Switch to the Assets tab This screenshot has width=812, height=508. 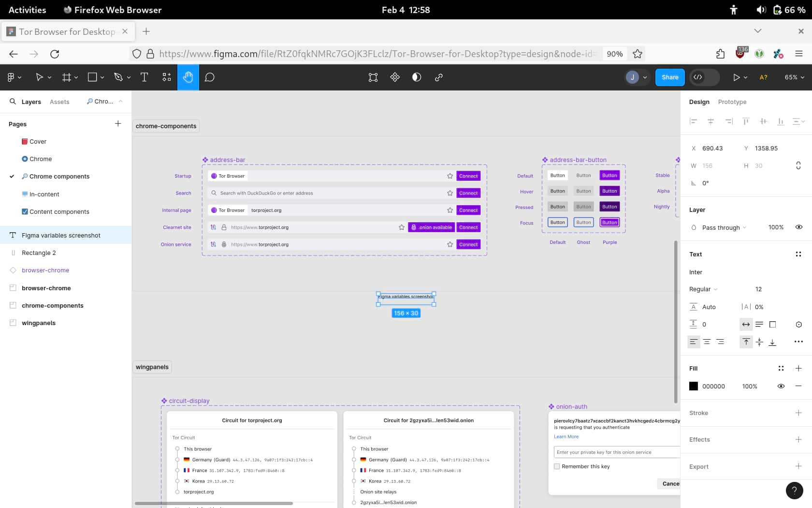click(59, 102)
